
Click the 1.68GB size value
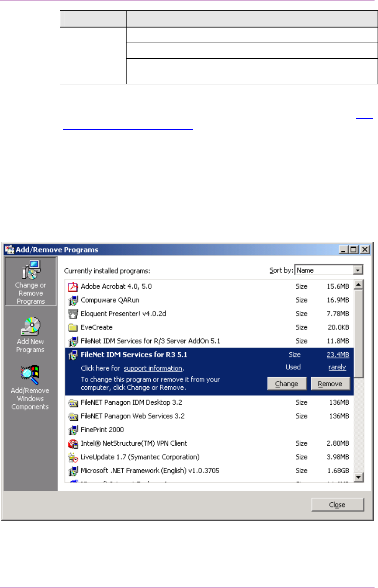point(337,471)
